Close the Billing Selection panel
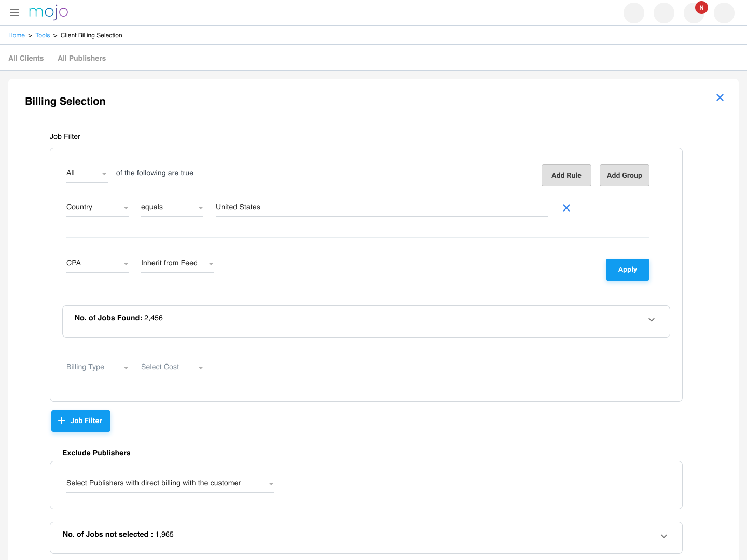747x560 pixels. pyautogui.click(x=720, y=97)
